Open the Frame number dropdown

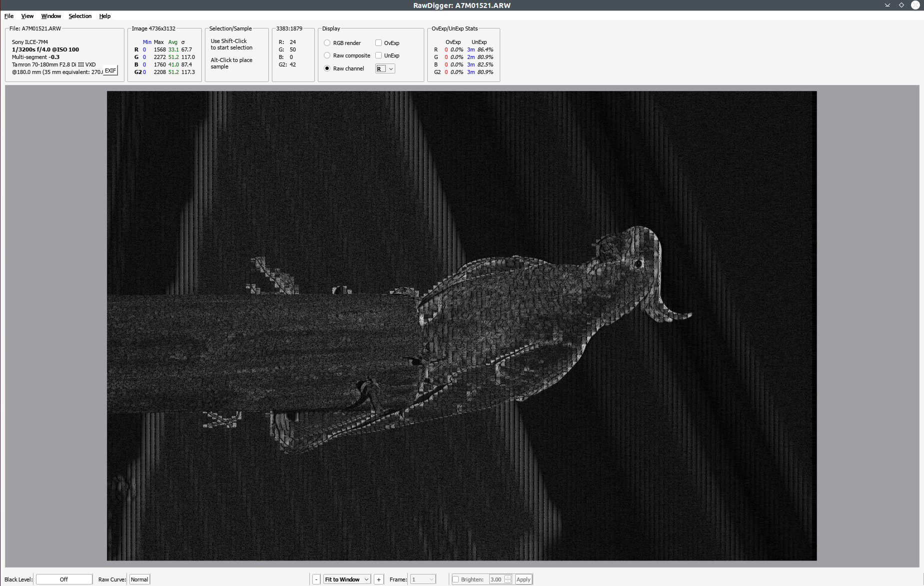click(x=423, y=579)
